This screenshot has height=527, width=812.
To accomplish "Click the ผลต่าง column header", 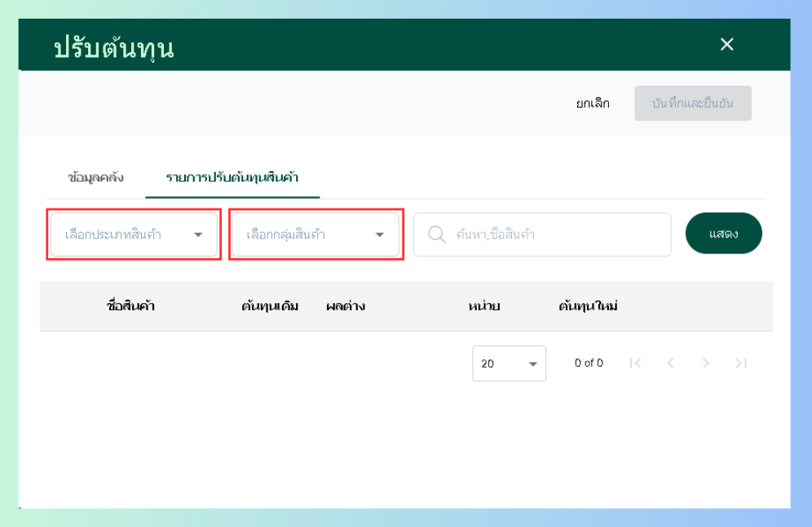I will [346, 306].
